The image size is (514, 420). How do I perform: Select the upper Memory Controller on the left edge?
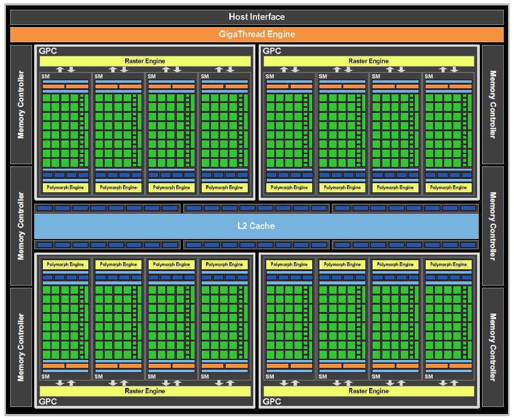point(21,105)
